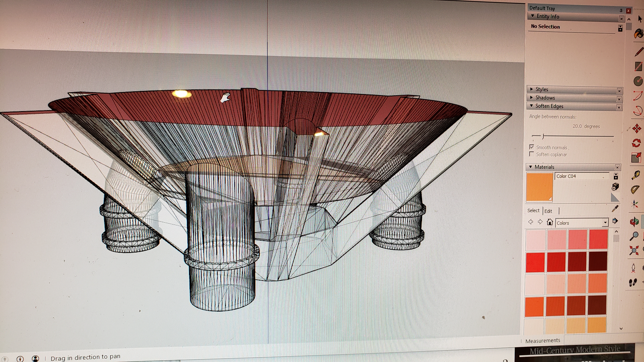Close the Entity Info panel

point(621,19)
